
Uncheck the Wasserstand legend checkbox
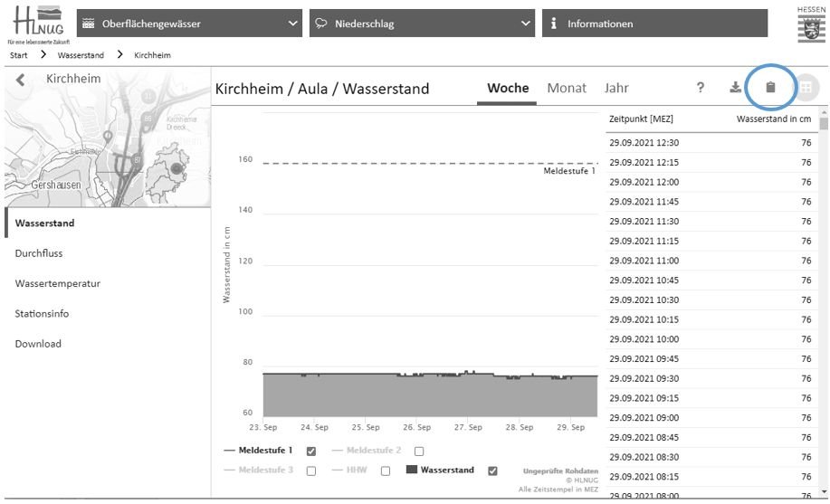[492, 471]
